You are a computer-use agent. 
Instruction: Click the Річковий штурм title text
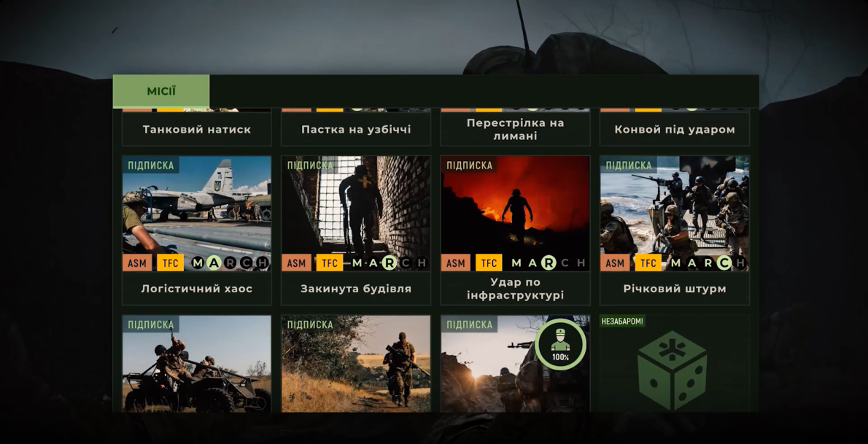(x=675, y=289)
